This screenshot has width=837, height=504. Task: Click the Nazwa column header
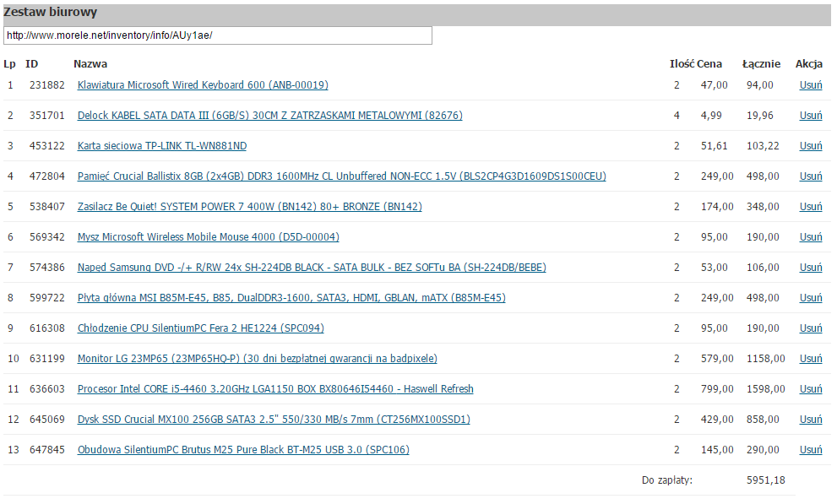click(90, 64)
